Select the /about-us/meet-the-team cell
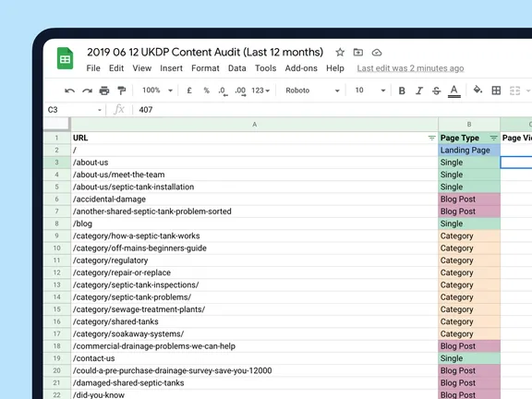This screenshot has width=532, height=399. pos(255,175)
